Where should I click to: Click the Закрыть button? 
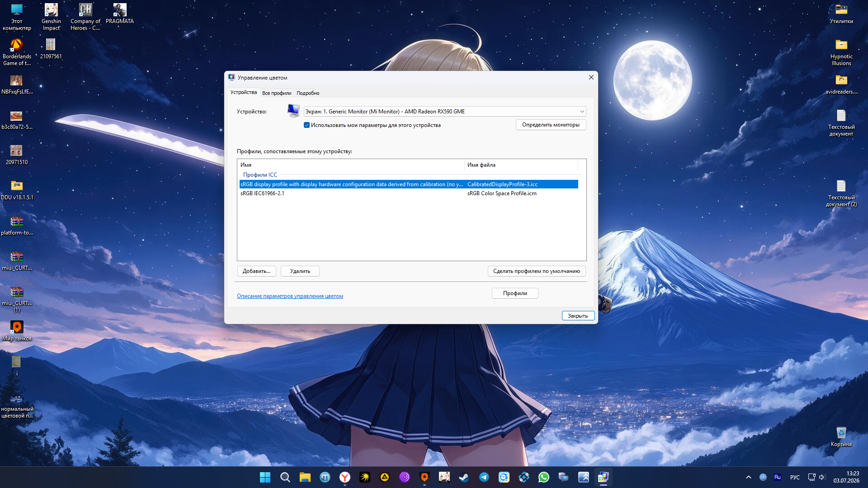click(x=578, y=316)
